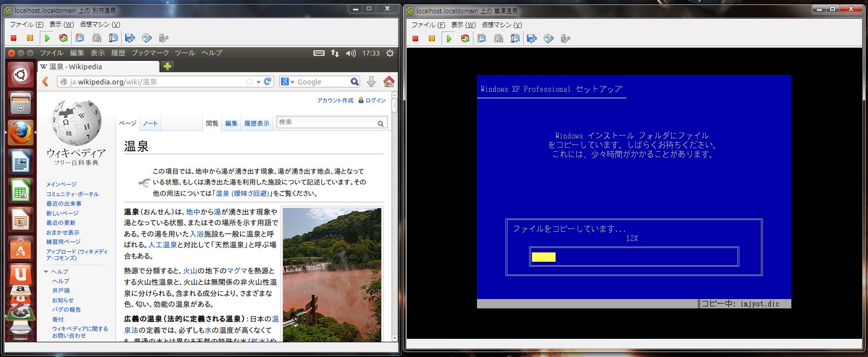Image resolution: width=868 pixels, height=357 pixels.
Task: Click the アカウント作成 link
Action: (x=335, y=100)
